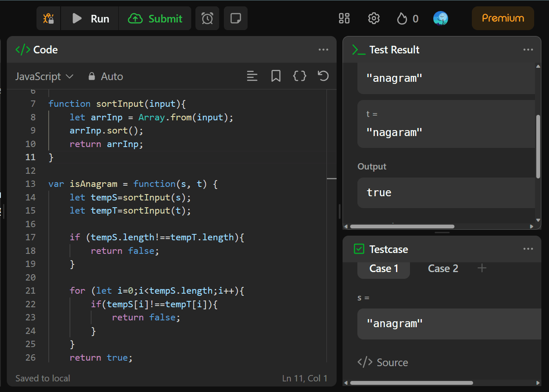549x392 pixels.
Task: Click scroll-down arrow in Test Result
Action: point(538,220)
